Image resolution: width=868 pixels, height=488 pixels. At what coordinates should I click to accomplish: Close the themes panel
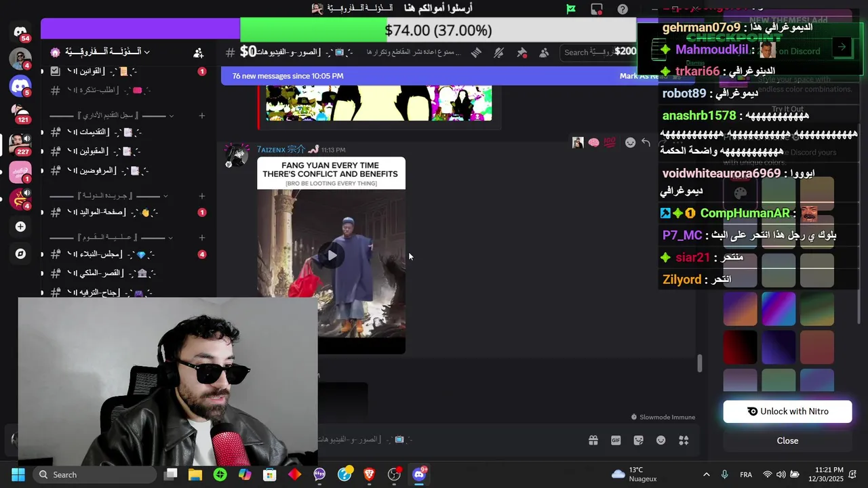(787, 441)
